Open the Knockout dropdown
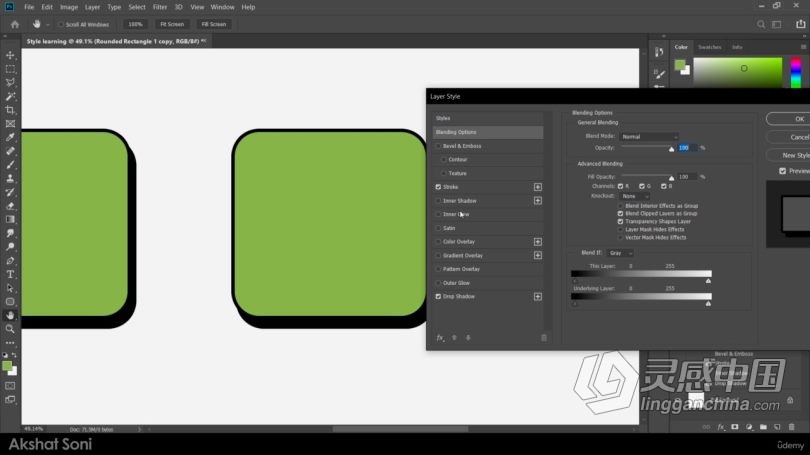This screenshot has width=810, height=455. (x=634, y=196)
